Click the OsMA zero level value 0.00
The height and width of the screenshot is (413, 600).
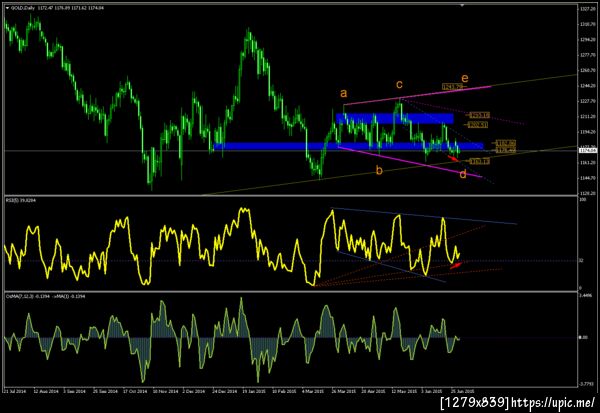pyautogui.click(x=583, y=338)
